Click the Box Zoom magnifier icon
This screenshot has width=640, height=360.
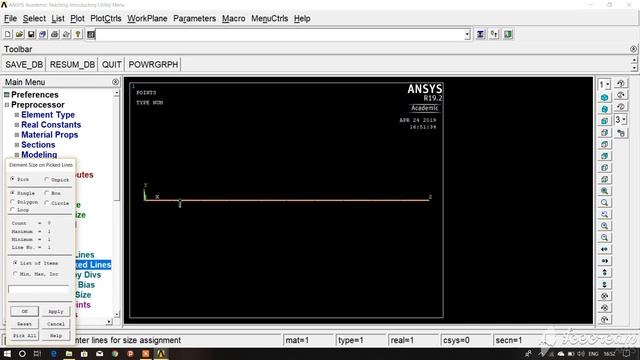pyautogui.click(x=604, y=203)
